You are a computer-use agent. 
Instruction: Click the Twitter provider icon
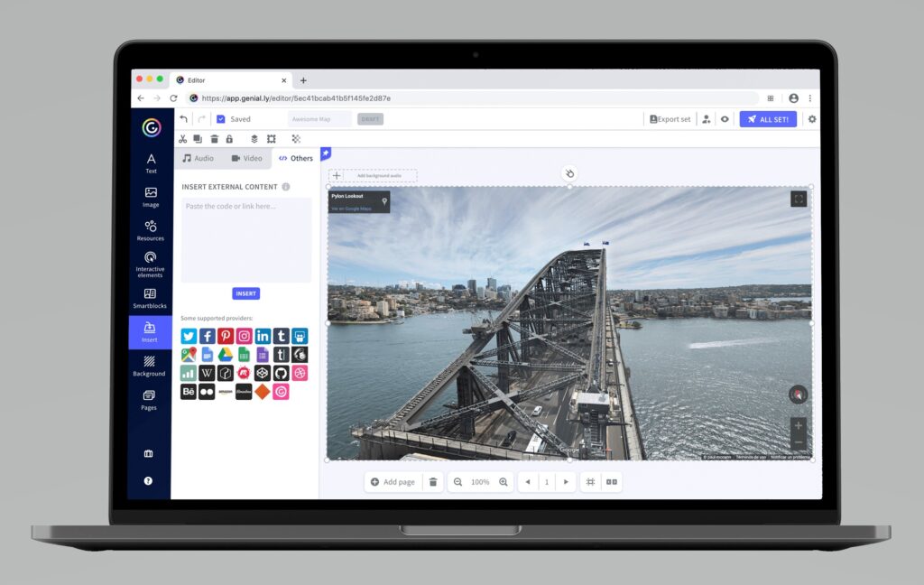point(189,336)
